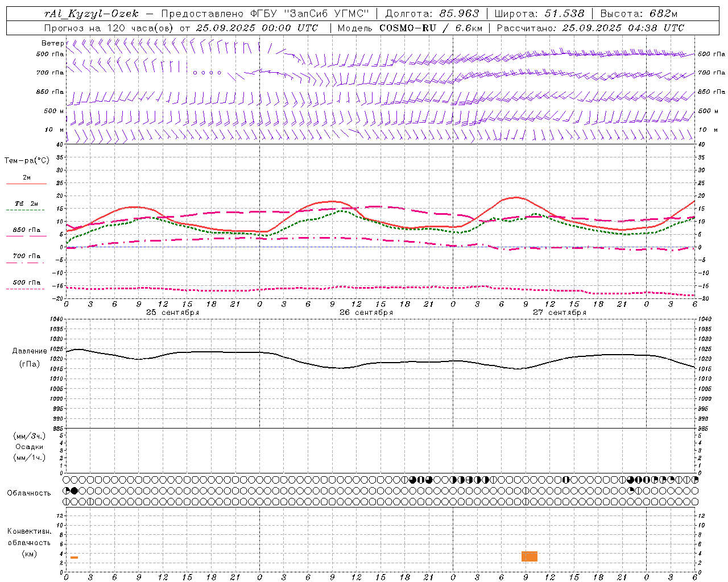Click the Давление pressure panel label
This screenshot has height=582, width=728.
pos(30,351)
